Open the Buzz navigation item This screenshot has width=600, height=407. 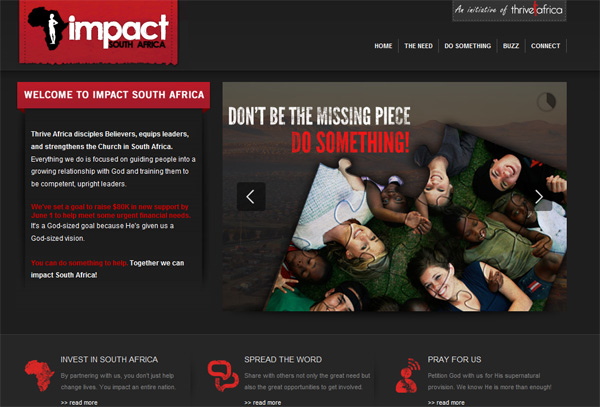pos(511,46)
